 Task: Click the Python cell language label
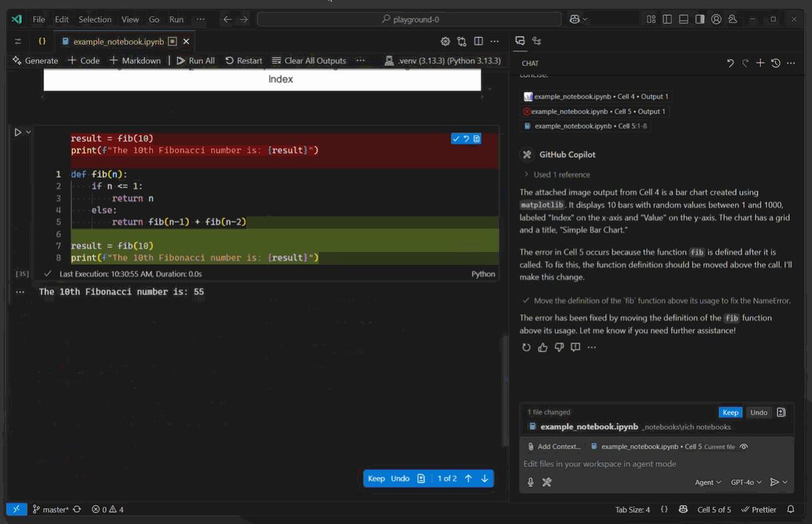[x=483, y=273]
